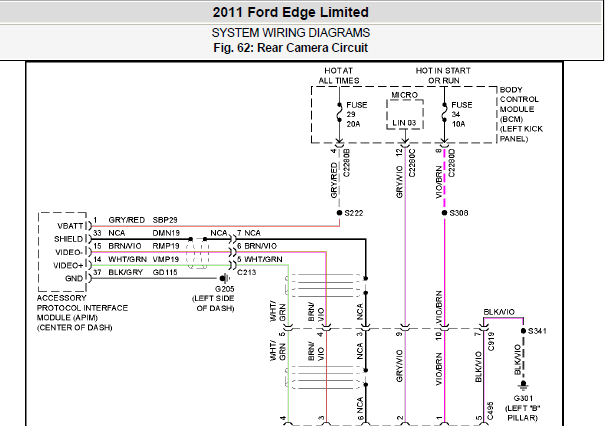The image size is (607, 426).
Task: Select the "SHIELD" pin label
Action: point(69,239)
